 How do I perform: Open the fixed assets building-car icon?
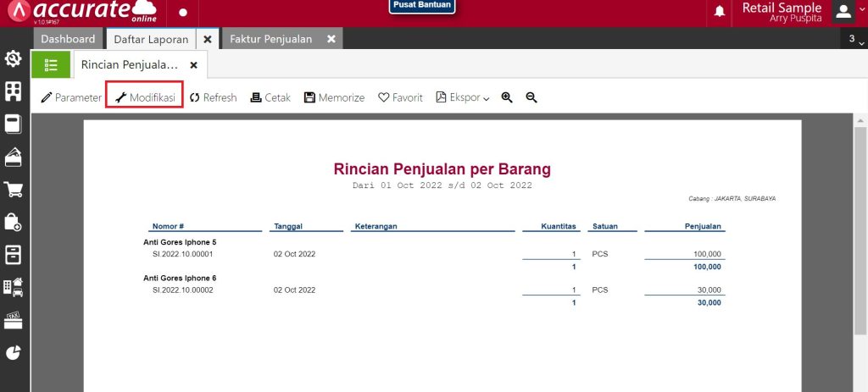(14, 288)
